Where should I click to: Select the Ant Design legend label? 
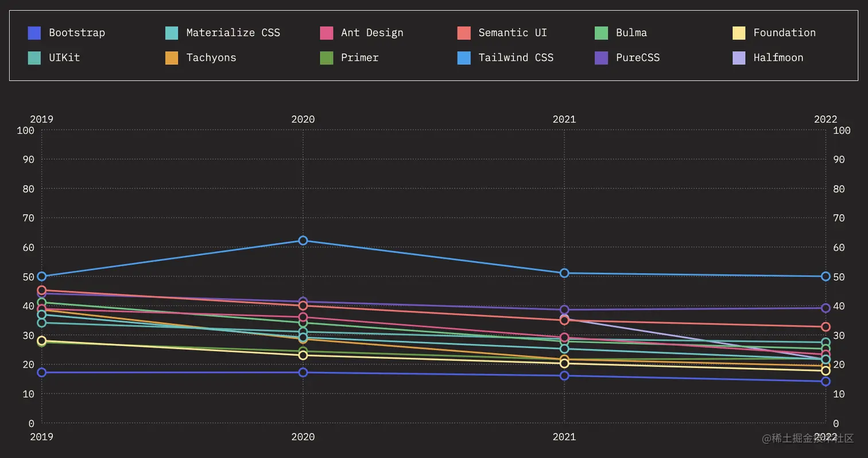coord(372,33)
